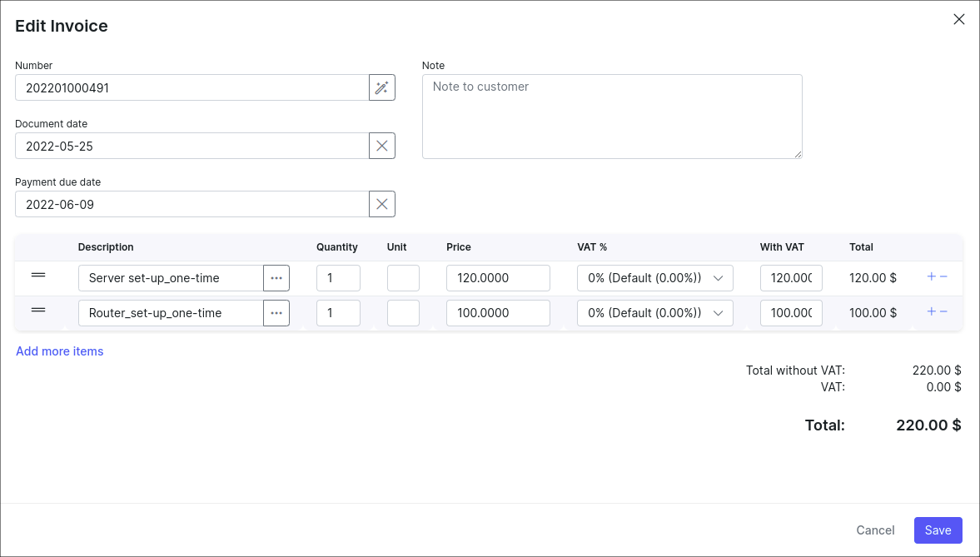Remove the Router set-up row

click(943, 312)
